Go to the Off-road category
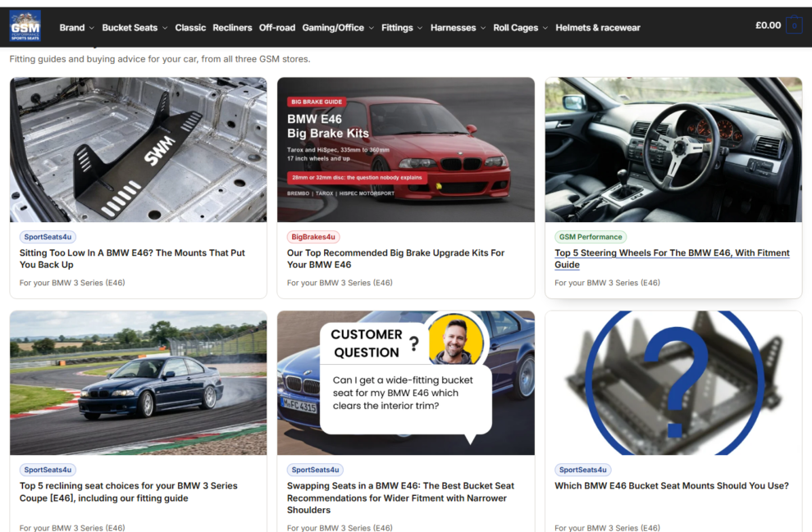The image size is (812, 532). (277, 28)
